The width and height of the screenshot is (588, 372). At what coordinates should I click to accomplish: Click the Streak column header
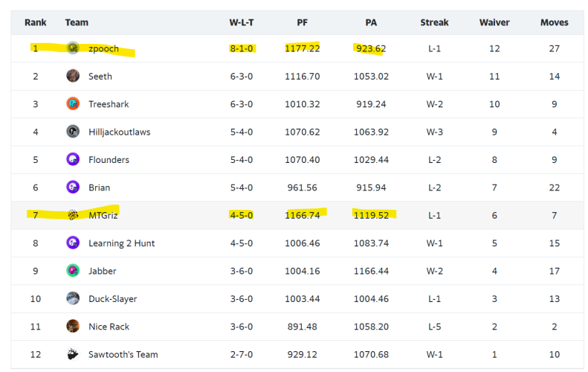pos(434,22)
